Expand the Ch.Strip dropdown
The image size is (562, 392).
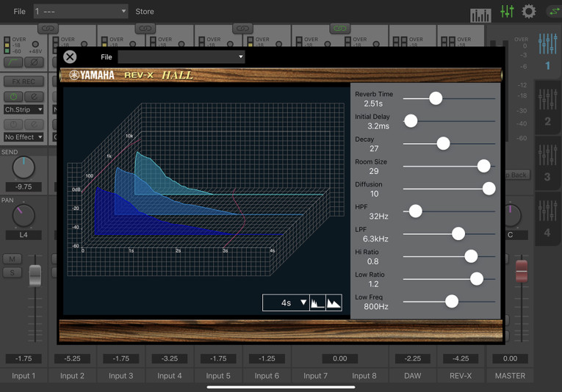(x=24, y=109)
